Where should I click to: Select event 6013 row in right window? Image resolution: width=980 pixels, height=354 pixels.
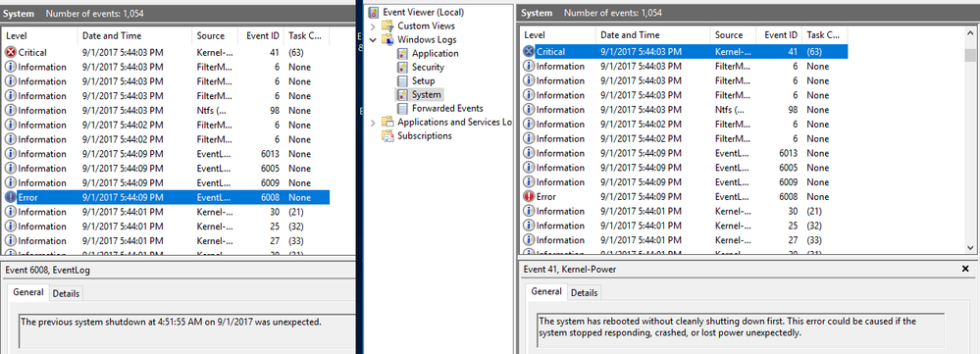pyautogui.click(x=684, y=153)
